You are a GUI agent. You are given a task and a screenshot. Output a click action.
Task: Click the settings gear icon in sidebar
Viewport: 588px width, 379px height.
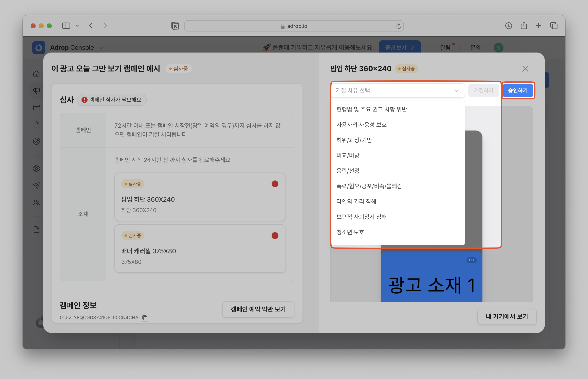click(36, 168)
